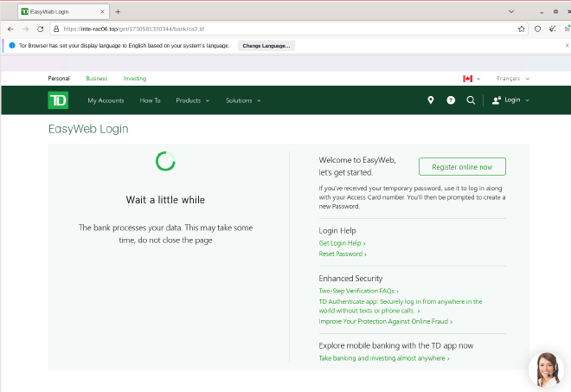Open Canada flag country selector
The width and height of the screenshot is (571, 392).
coord(472,78)
